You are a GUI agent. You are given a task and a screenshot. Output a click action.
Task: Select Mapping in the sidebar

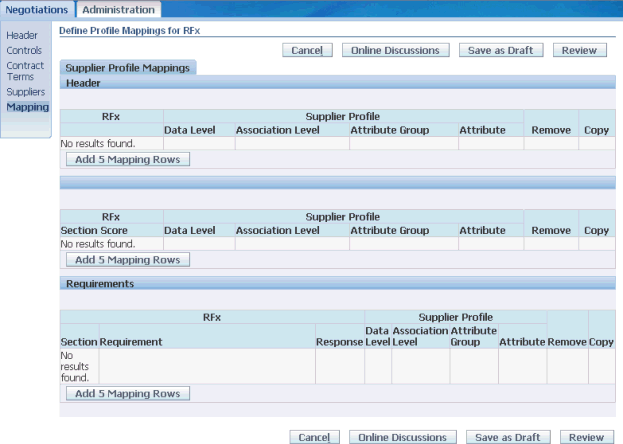[27, 107]
